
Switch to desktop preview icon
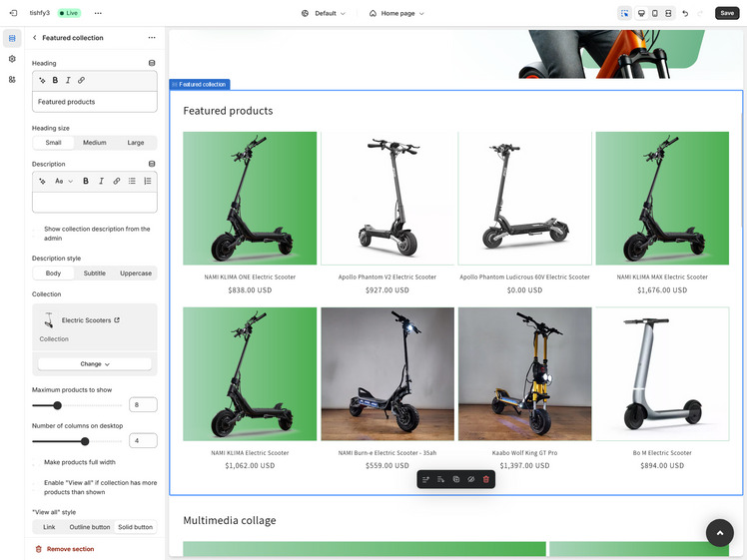(642, 13)
